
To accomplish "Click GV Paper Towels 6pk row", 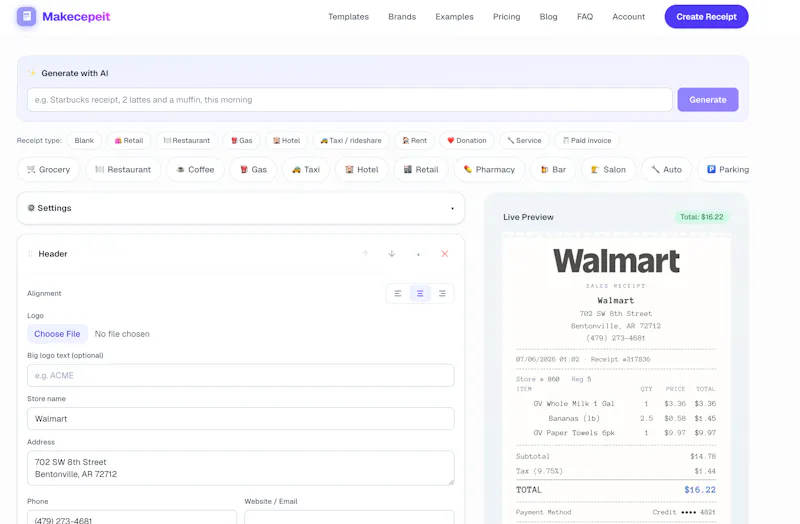I will click(616, 433).
